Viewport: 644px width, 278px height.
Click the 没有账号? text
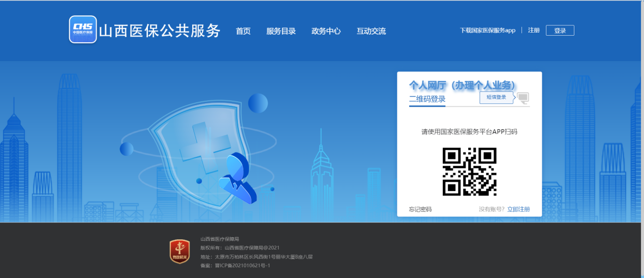coord(492,209)
